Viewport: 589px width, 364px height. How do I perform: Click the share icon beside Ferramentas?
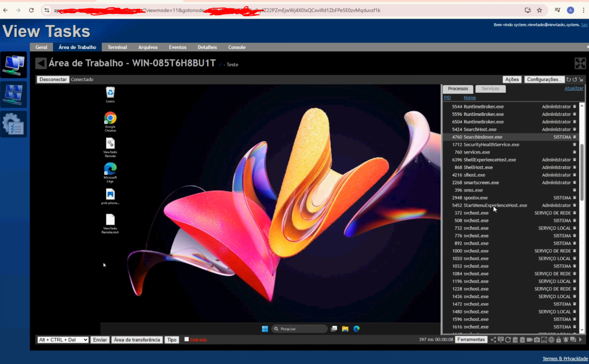click(x=493, y=340)
